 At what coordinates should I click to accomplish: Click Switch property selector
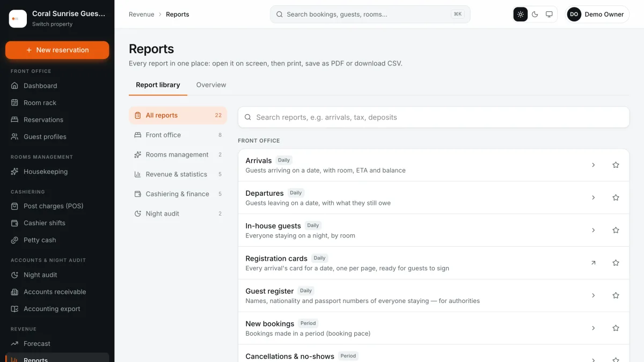click(x=52, y=24)
